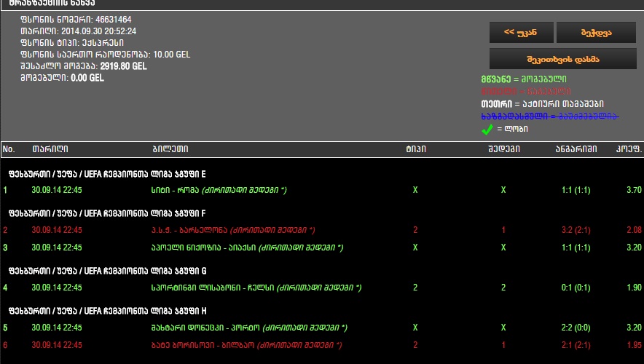Click odds value 1.95
This screenshot has width=644, height=364.
click(x=634, y=345)
